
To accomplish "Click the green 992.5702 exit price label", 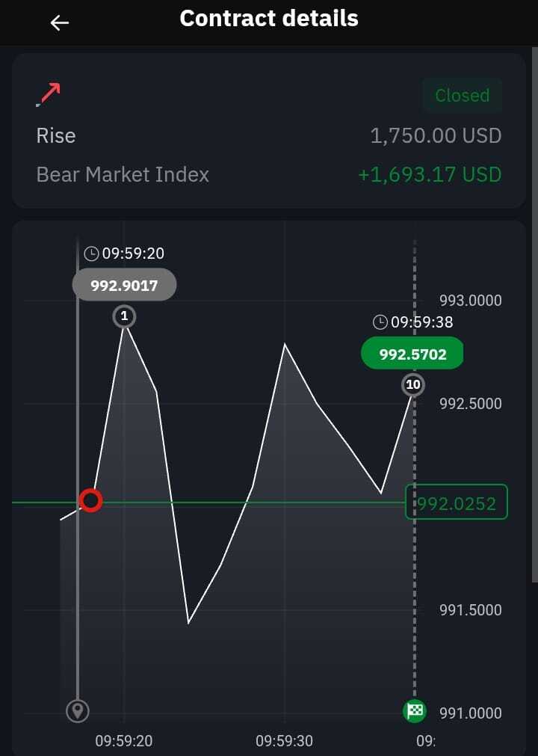I will [x=412, y=354].
